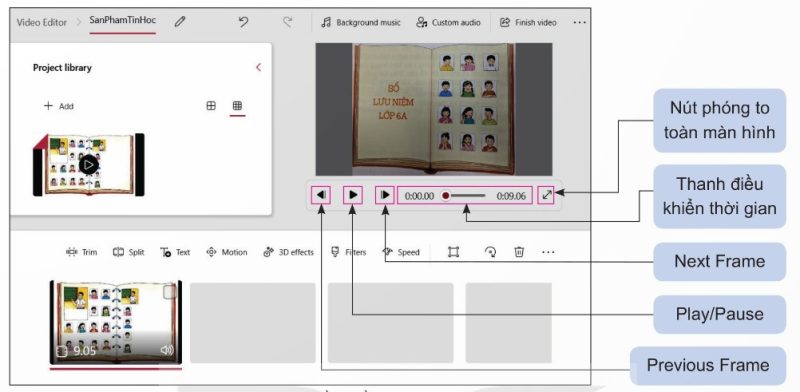Change clip Speed
This screenshot has height=392, width=800.
(x=401, y=252)
